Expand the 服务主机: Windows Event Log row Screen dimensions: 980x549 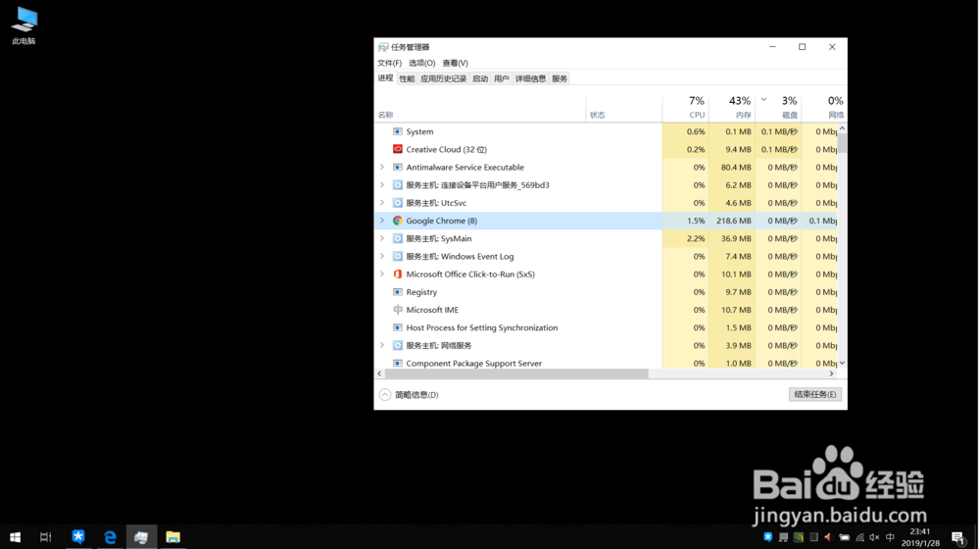(x=382, y=257)
